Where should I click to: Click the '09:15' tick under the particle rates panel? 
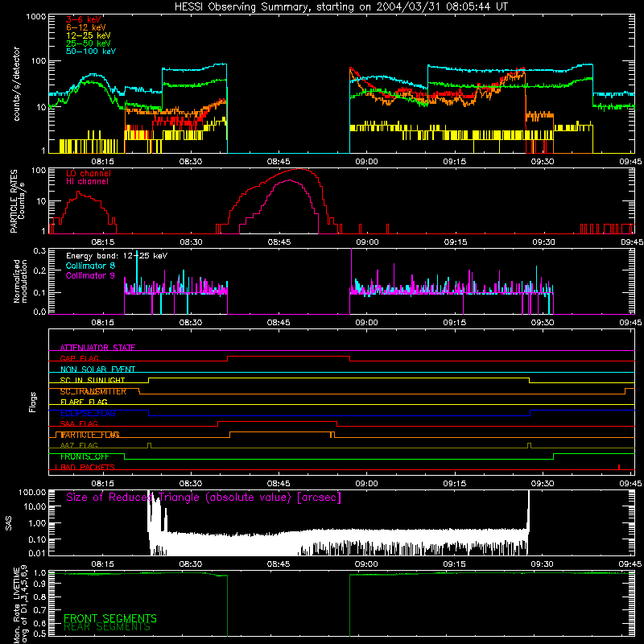[x=455, y=242]
